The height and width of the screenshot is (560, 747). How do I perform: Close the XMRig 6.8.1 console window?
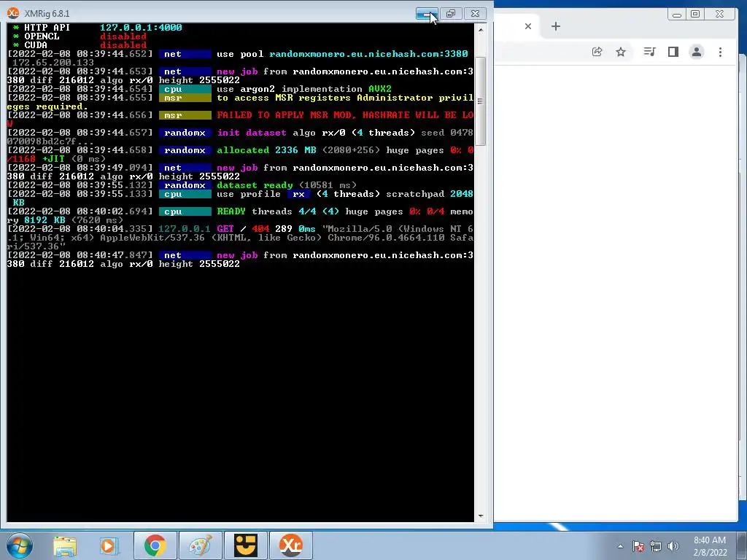pos(475,14)
